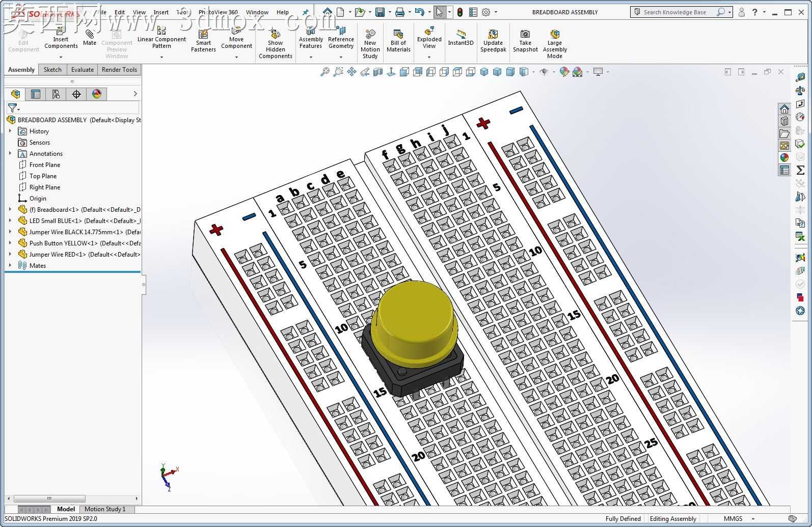Viewport: 812px width, 527px height.
Task: Toggle Instant3D mode
Action: (461, 38)
